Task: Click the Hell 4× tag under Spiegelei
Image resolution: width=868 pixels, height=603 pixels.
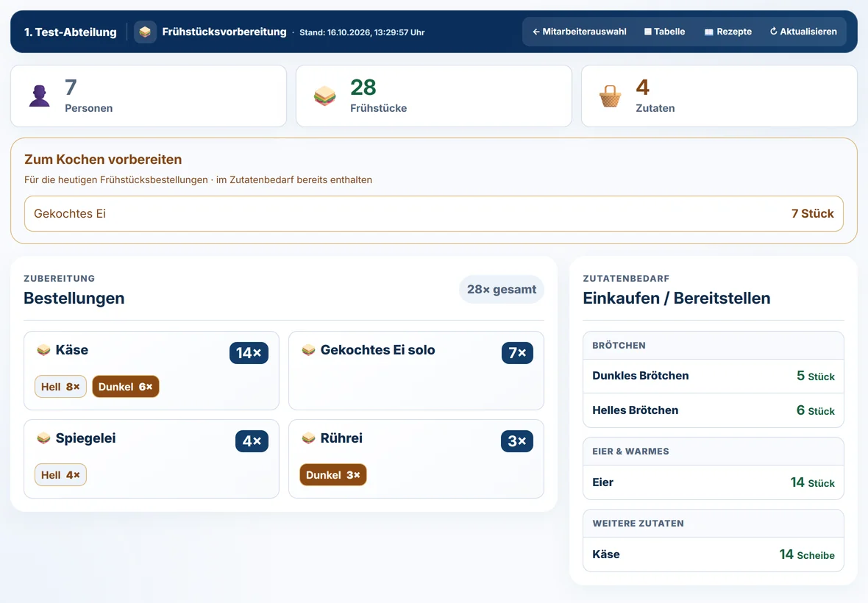Action: [x=60, y=474]
